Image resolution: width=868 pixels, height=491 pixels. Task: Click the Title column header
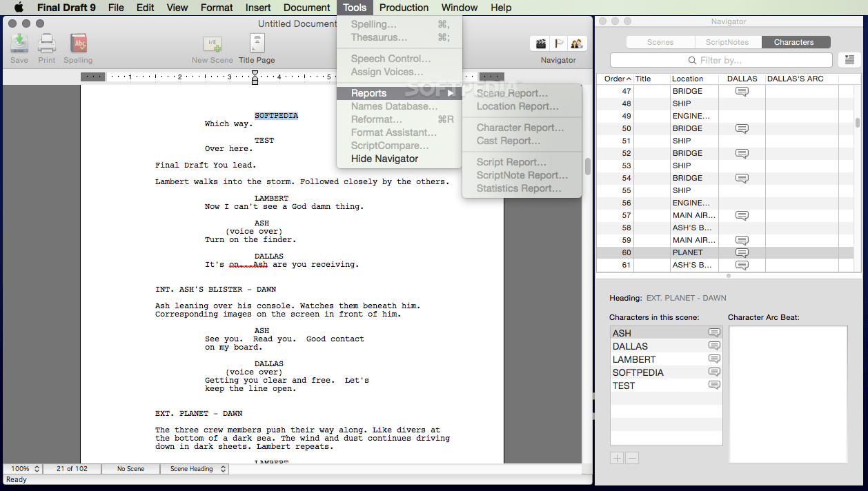pyautogui.click(x=651, y=79)
